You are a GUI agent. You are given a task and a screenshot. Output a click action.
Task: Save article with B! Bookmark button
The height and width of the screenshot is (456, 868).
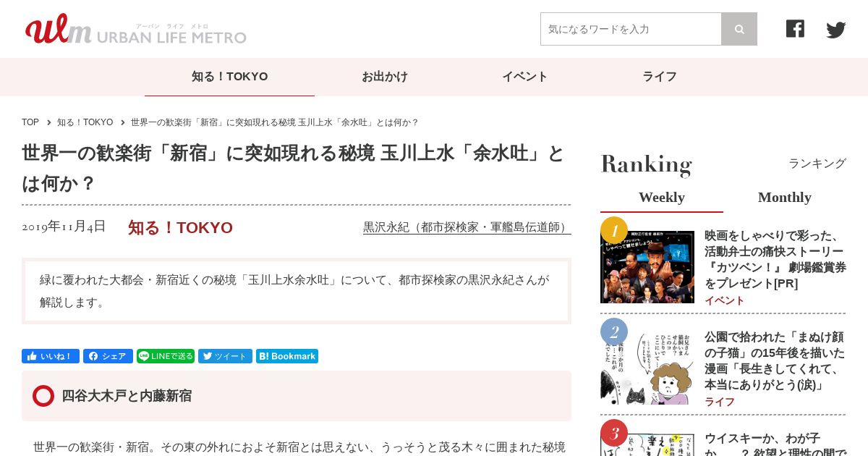coord(287,356)
